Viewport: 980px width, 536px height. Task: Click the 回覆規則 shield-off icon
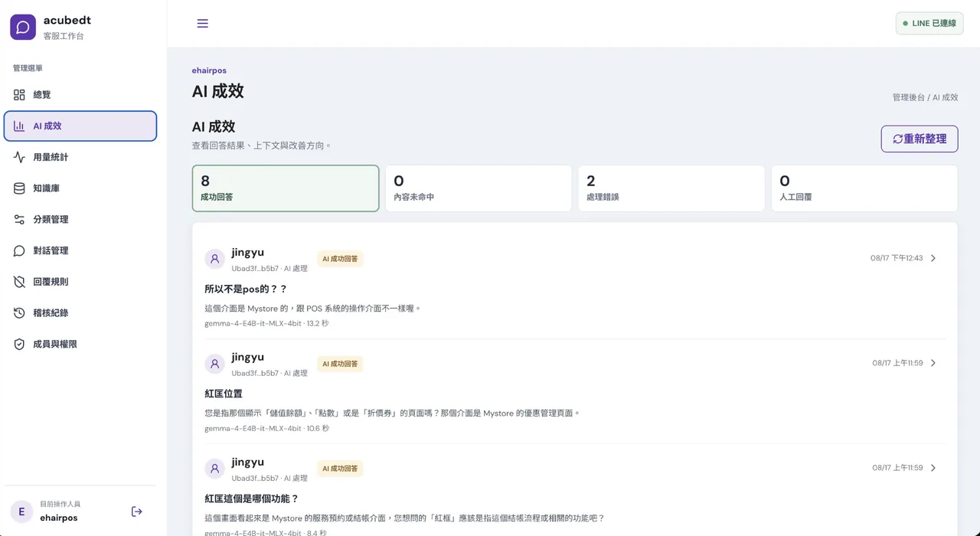click(x=19, y=282)
